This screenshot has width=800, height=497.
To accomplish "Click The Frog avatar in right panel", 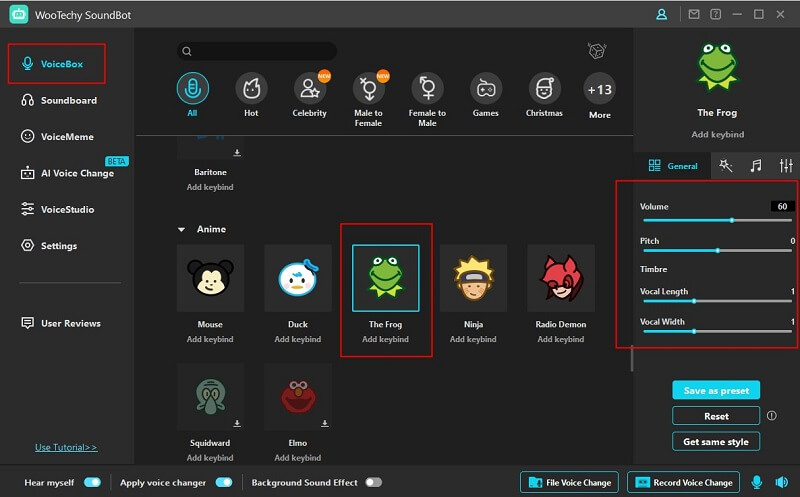I will 717,67.
